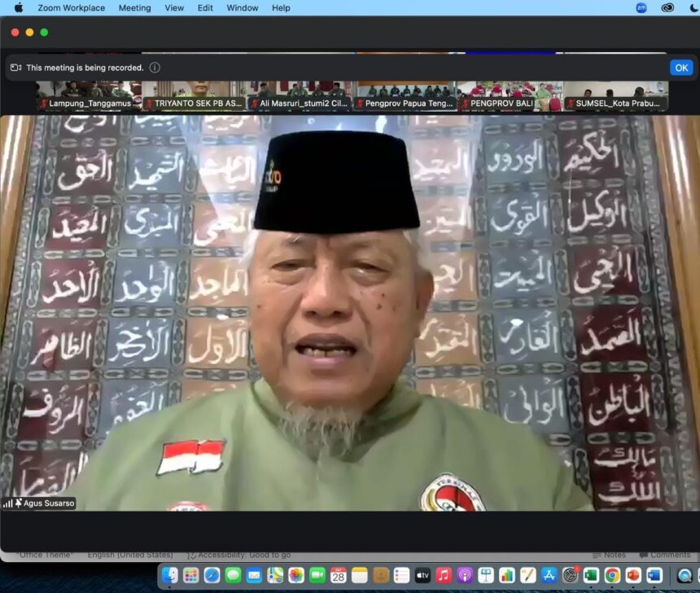Open Finder from the Dock
Screen dimensions: 700x593
point(169,575)
